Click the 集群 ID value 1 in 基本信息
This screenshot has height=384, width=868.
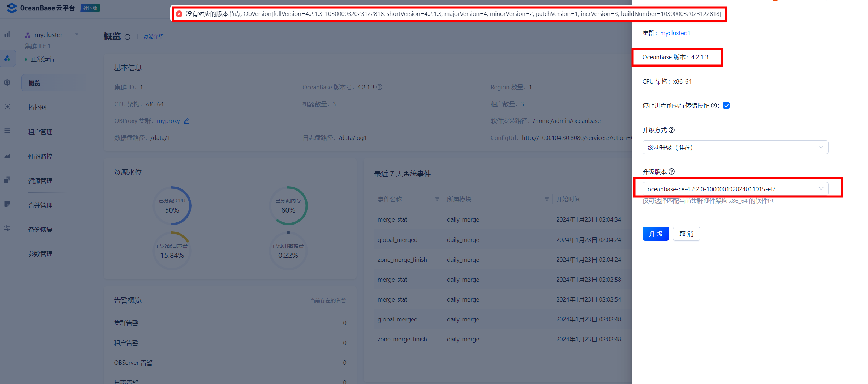(141, 87)
